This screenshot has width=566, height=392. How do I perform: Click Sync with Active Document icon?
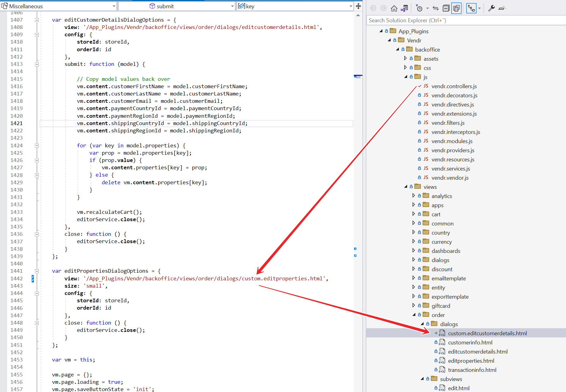pos(436,8)
